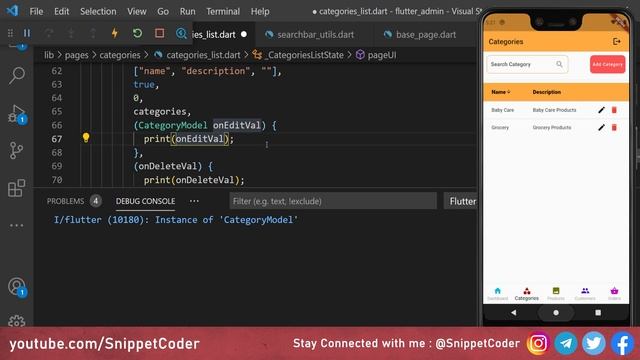Open the Accounts menu icon
The image size is (640, 360).
(17, 287)
